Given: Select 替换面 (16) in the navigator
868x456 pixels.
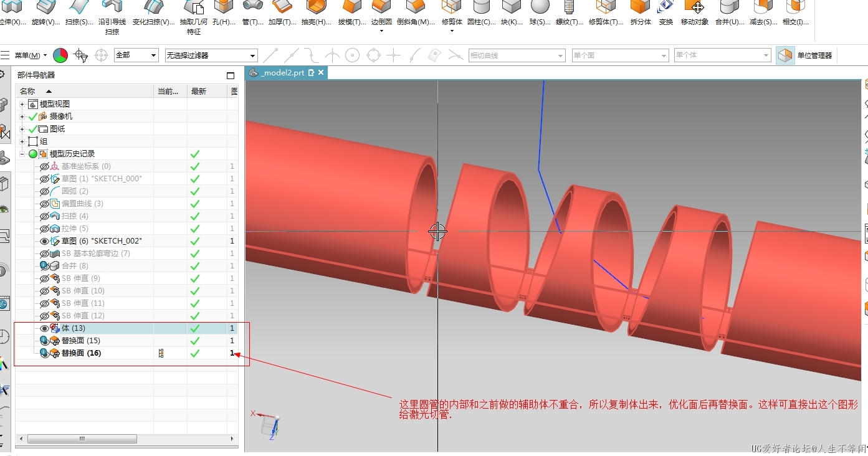Looking at the screenshot, I should 81,353.
